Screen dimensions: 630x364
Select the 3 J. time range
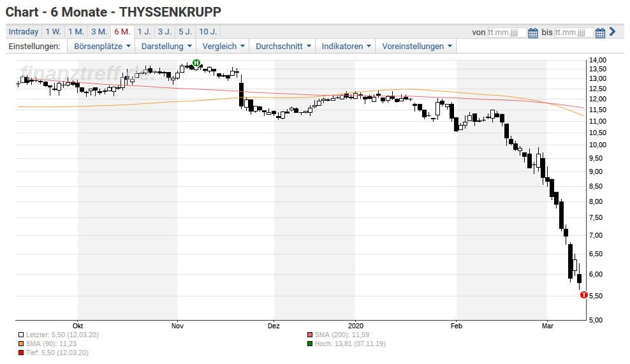(x=165, y=32)
